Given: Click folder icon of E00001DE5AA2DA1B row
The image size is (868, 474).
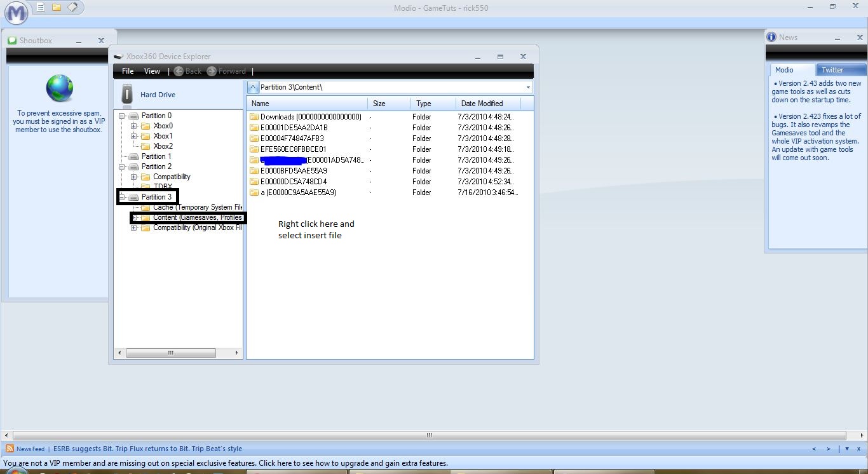Looking at the screenshot, I should 254,128.
